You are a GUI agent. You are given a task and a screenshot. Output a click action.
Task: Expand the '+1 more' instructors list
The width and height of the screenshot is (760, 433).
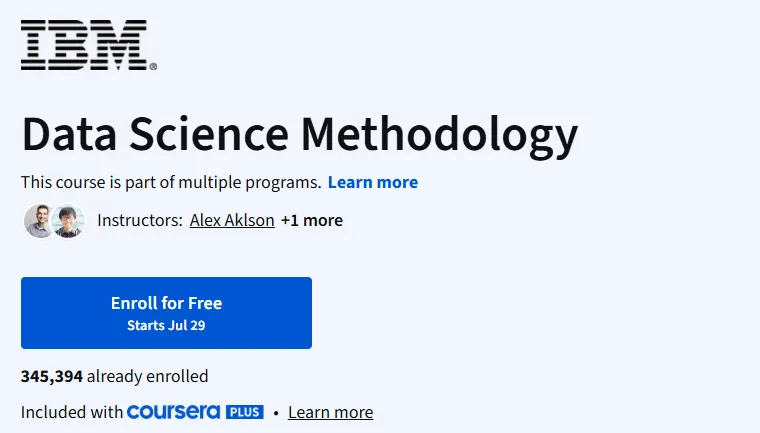(x=312, y=220)
